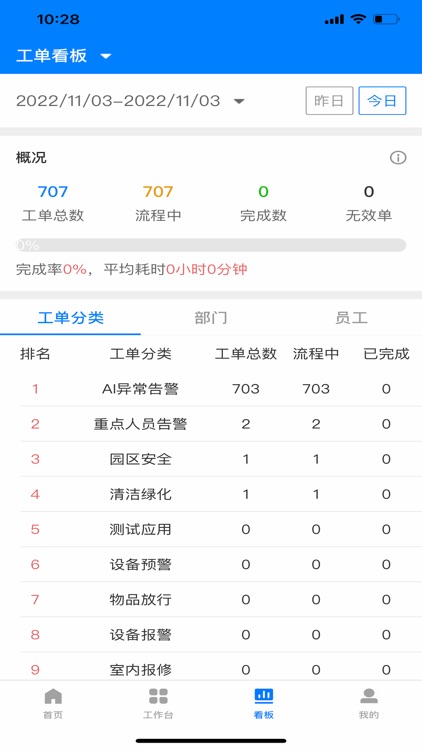Expand the 工单看板 dropdown arrow
The image size is (422, 750).
(106, 56)
